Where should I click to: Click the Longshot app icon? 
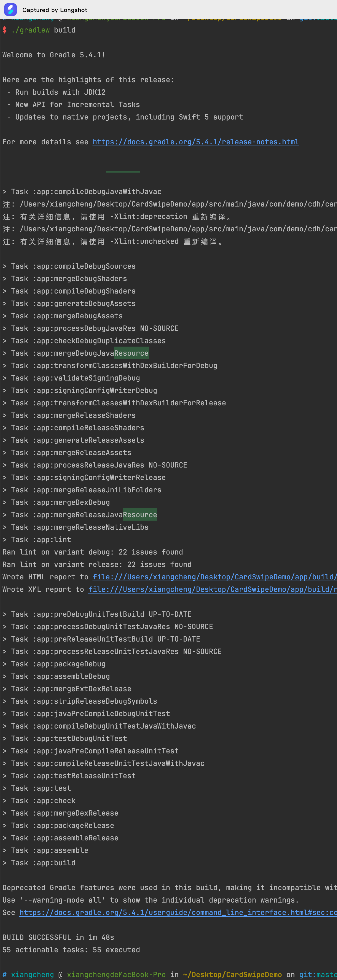(x=10, y=10)
